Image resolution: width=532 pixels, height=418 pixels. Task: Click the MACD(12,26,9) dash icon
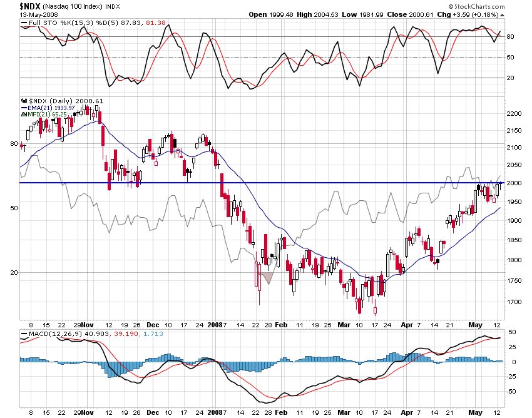pos(24,334)
